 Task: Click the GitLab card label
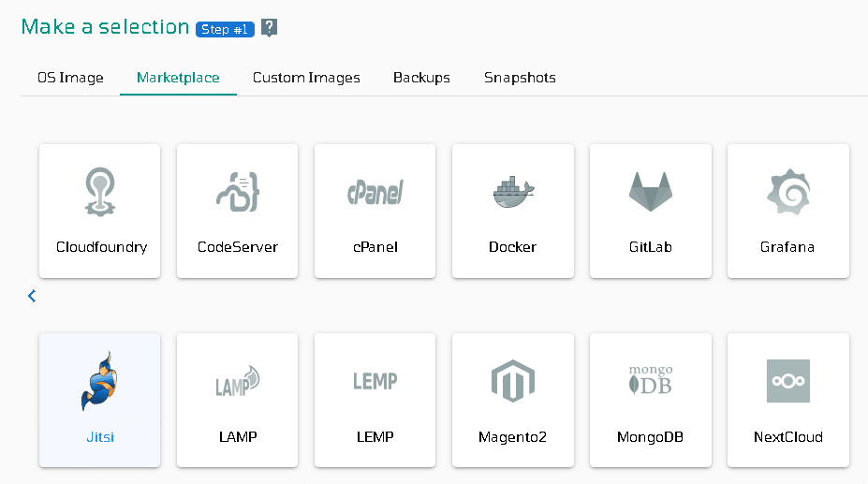[x=651, y=247]
